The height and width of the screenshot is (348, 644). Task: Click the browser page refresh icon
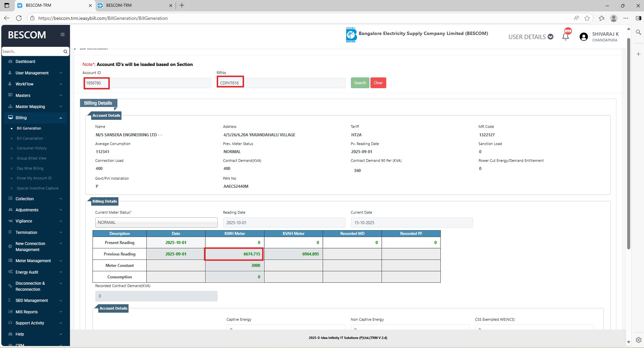click(x=19, y=18)
